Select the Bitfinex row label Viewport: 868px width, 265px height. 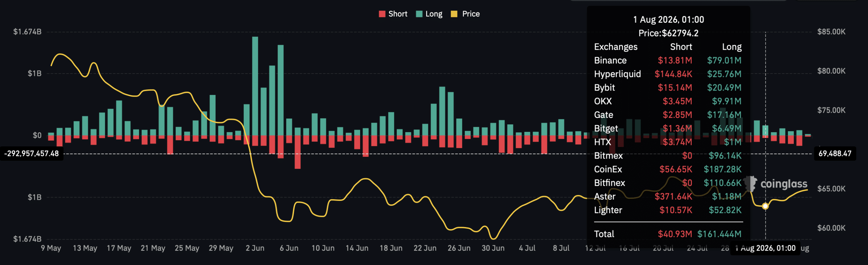[x=610, y=183]
